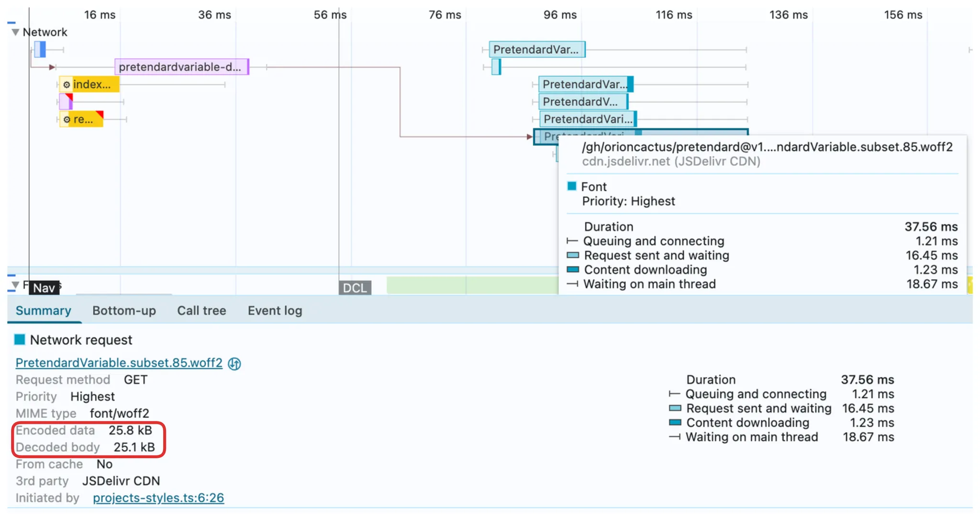Open the projects-styles.ts:6:26 initiator link
This screenshot has height=520, width=980.
tap(158, 498)
